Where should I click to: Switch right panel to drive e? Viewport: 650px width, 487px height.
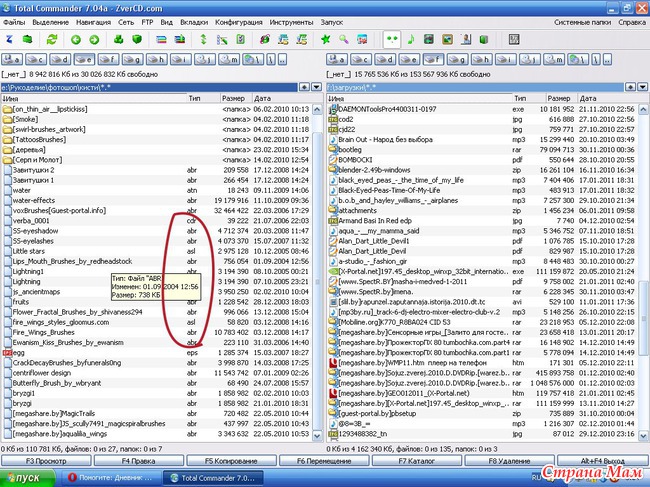click(x=409, y=60)
